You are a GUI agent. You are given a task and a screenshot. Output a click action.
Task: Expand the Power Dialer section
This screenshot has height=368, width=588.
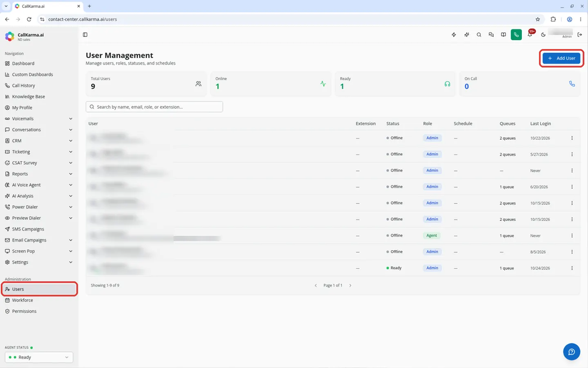39,207
